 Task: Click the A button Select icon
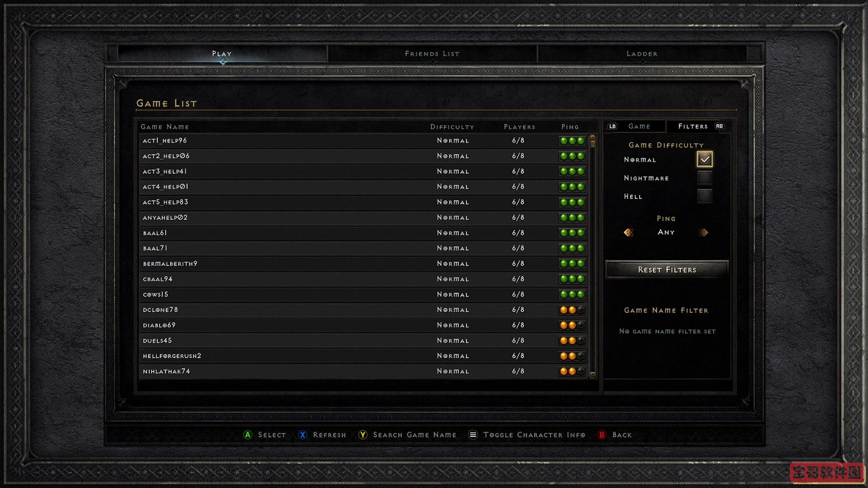click(x=248, y=435)
